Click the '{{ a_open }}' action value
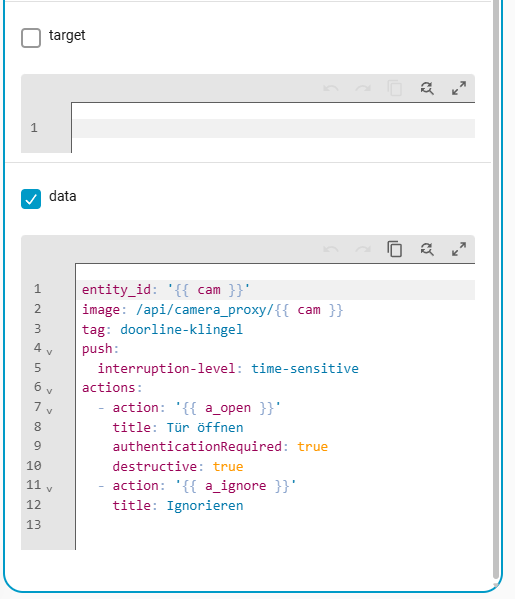 [228, 408]
